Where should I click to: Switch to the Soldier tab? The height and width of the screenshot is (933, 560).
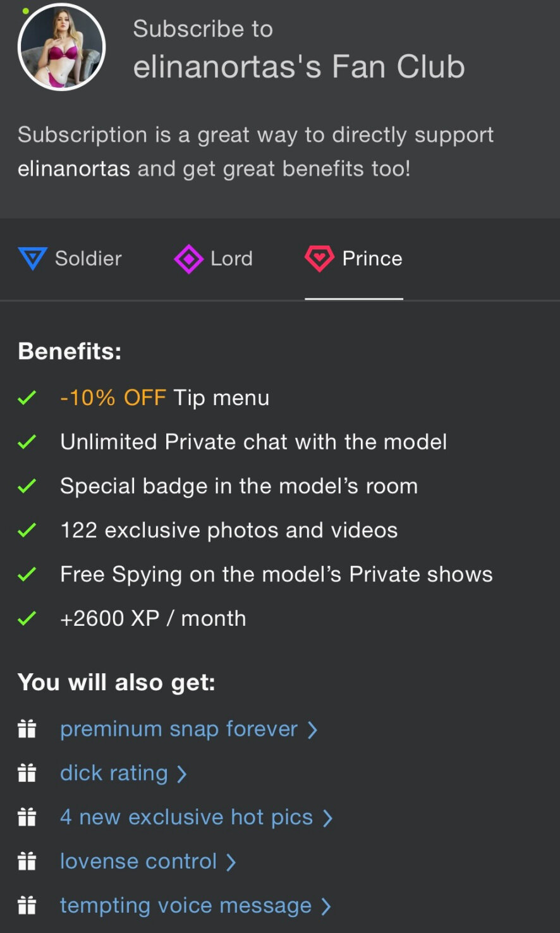pyautogui.click(x=88, y=259)
